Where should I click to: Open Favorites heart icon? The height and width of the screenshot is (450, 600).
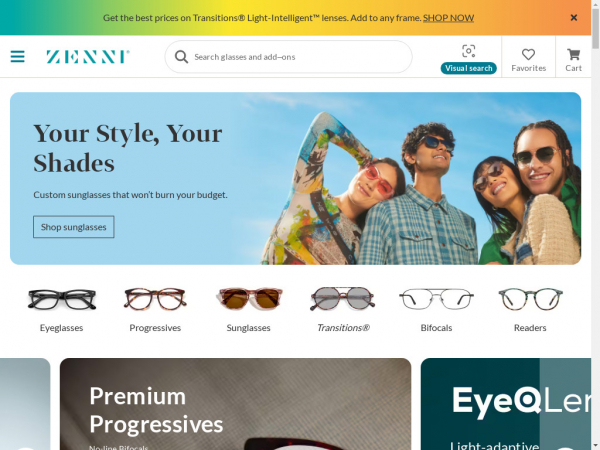(x=528, y=54)
